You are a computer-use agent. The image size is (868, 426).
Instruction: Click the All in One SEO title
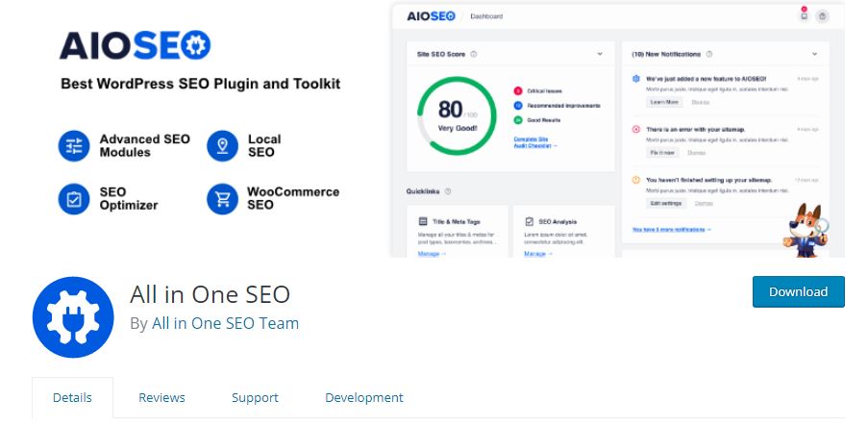pos(210,294)
